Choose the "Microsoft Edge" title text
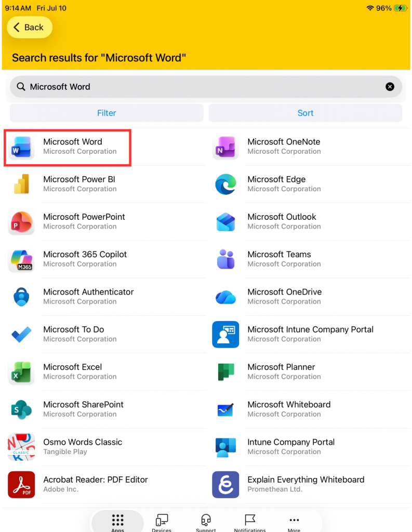The image size is (412, 532). [x=276, y=179]
